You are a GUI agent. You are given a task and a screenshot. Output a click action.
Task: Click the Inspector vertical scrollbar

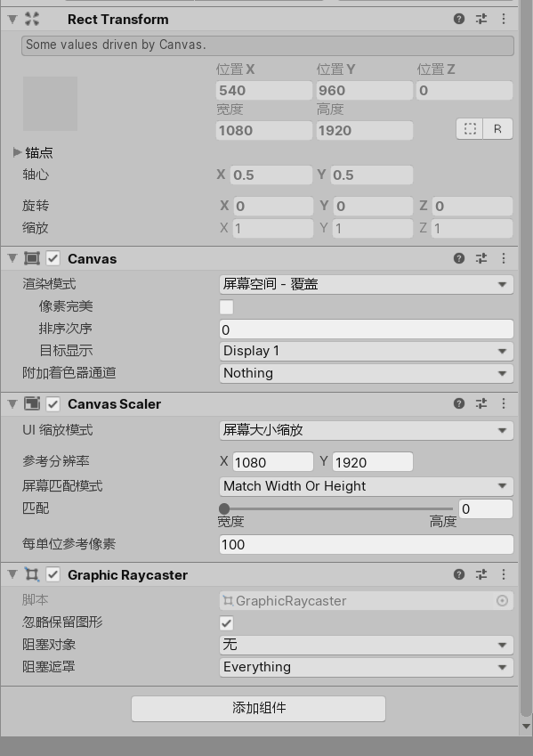[525, 357]
